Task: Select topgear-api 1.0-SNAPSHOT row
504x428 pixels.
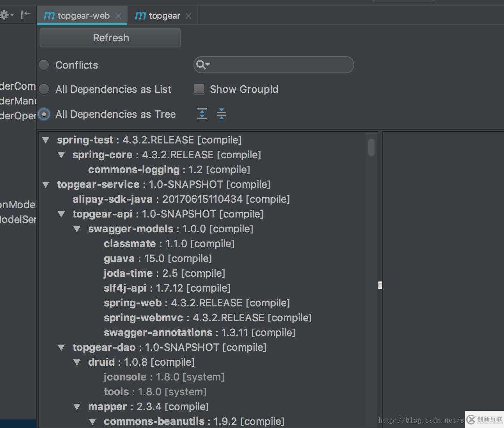Action: tap(168, 214)
